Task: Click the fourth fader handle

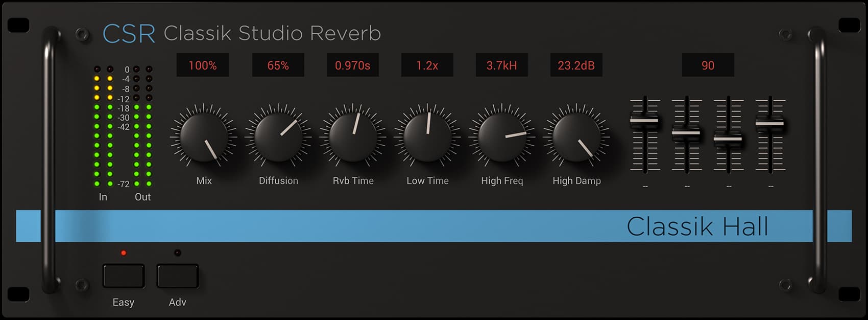Action: (x=770, y=123)
